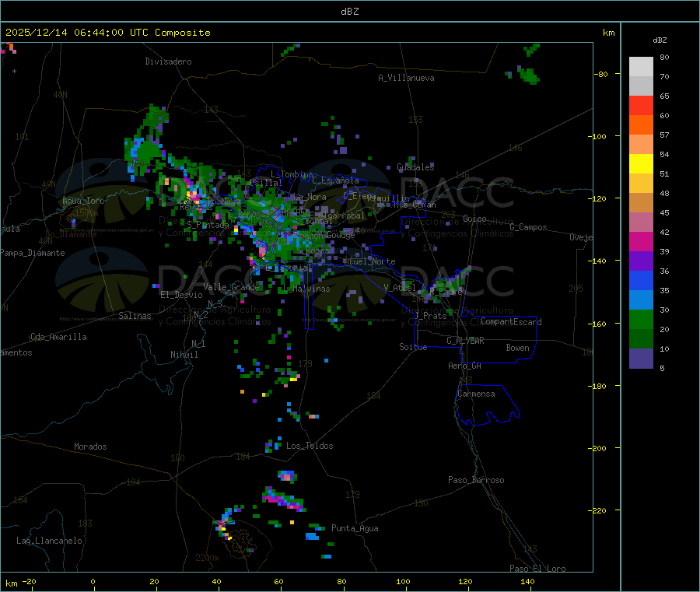The width and height of the screenshot is (700, 592).
Task: Click the Paso_Barroso location label
Action: [476, 480]
